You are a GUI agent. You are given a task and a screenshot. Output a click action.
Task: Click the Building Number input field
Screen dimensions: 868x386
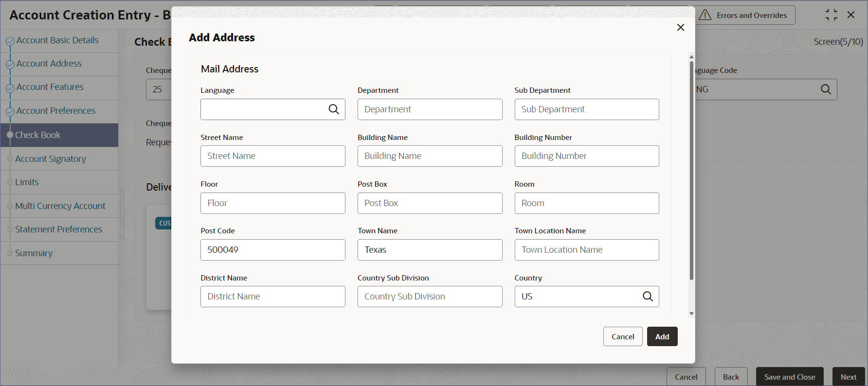tap(586, 156)
